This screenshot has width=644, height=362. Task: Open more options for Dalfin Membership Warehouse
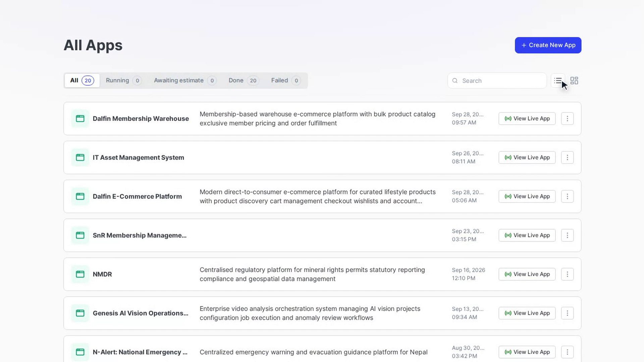[567, 119]
